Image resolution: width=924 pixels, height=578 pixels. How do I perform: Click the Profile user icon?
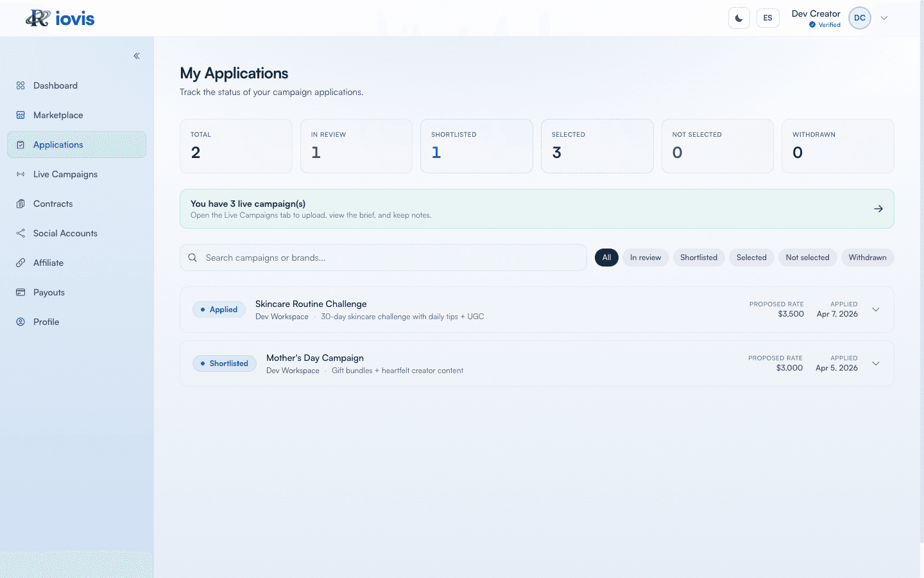[21, 322]
